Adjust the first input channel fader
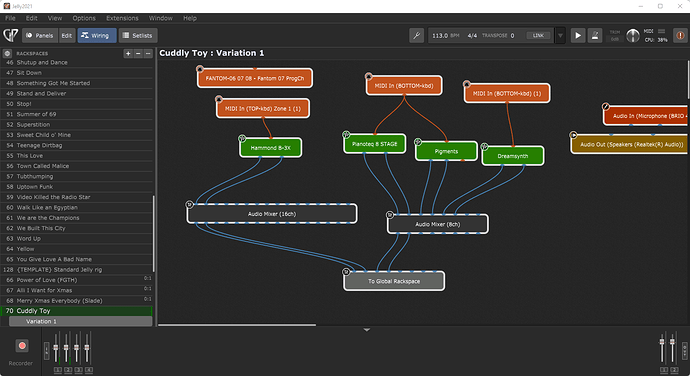Viewport: 690px width, 376px height. [56, 347]
